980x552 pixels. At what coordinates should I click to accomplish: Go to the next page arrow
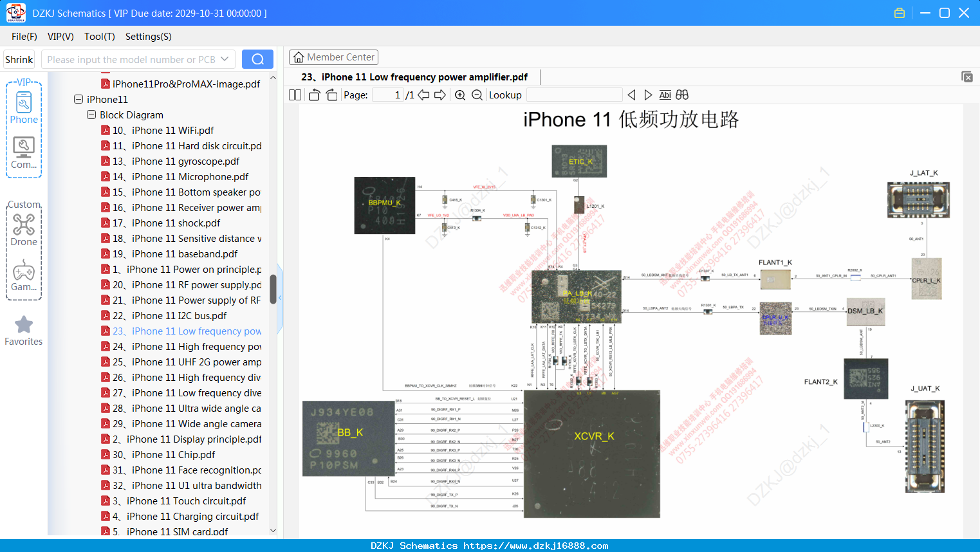pyautogui.click(x=440, y=95)
